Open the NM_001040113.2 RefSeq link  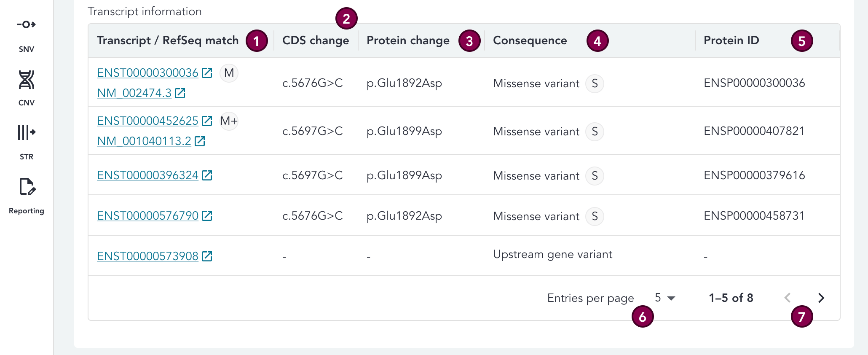pos(144,141)
